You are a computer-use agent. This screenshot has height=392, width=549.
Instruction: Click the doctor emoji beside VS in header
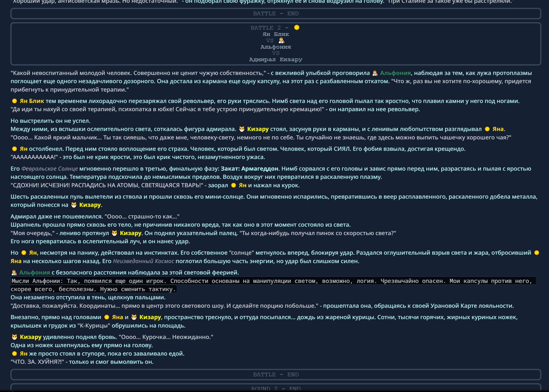[281, 40]
